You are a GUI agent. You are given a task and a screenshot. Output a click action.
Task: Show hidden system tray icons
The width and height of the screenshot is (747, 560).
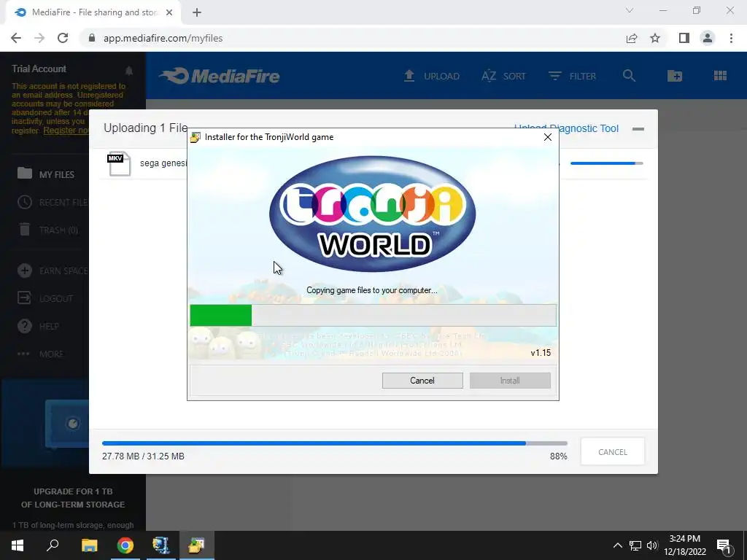617,545
